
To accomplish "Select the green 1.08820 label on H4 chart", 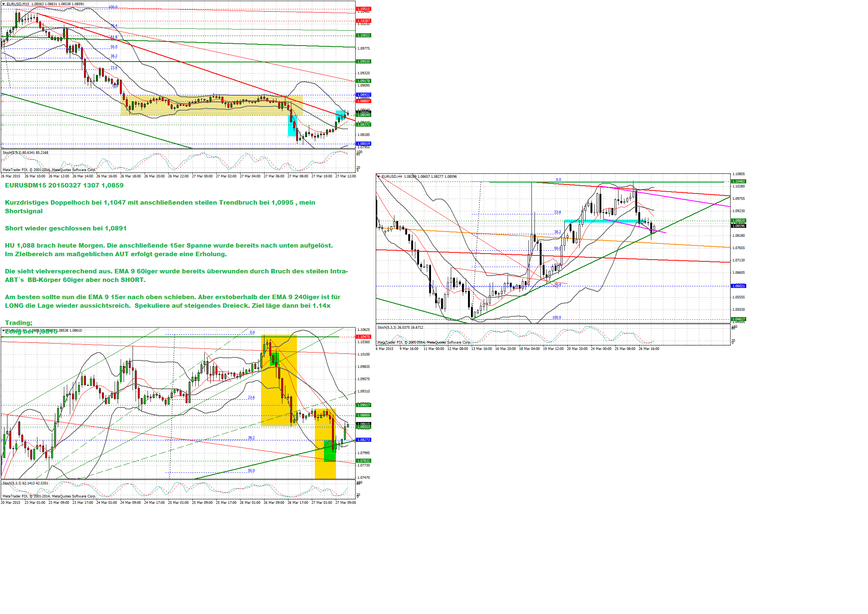I will (739, 221).
